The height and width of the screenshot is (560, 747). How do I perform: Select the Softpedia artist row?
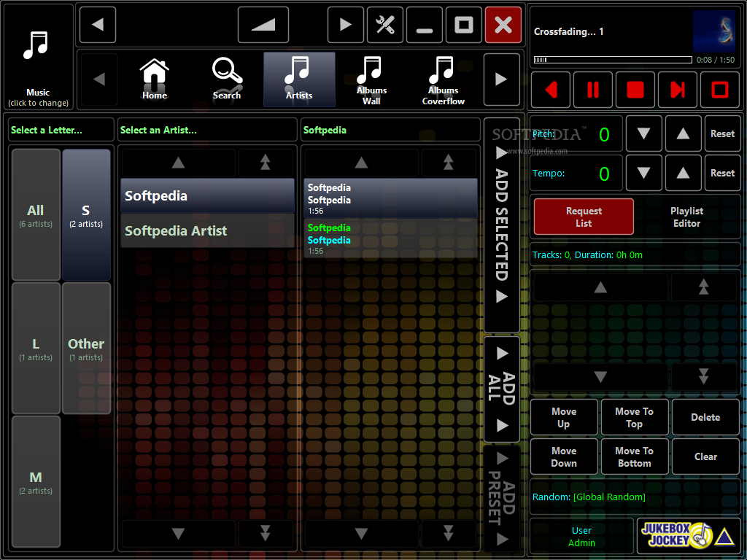pos(207,195)
